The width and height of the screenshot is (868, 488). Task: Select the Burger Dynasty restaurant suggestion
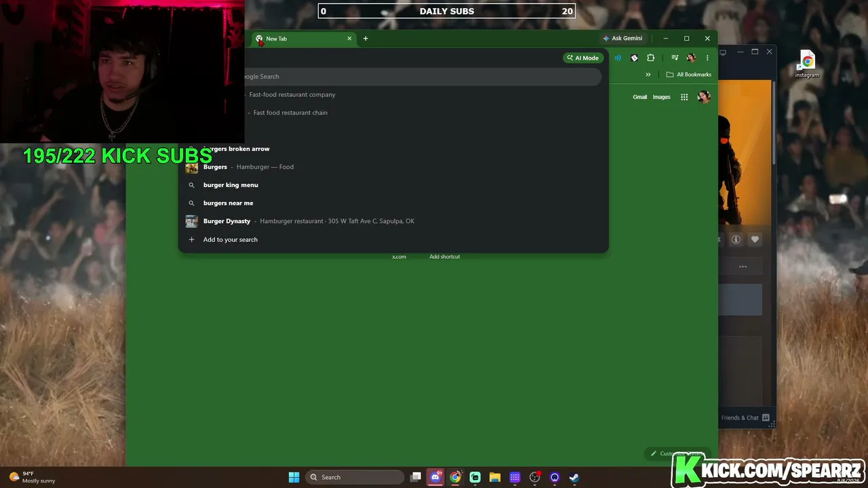[393, 221]
